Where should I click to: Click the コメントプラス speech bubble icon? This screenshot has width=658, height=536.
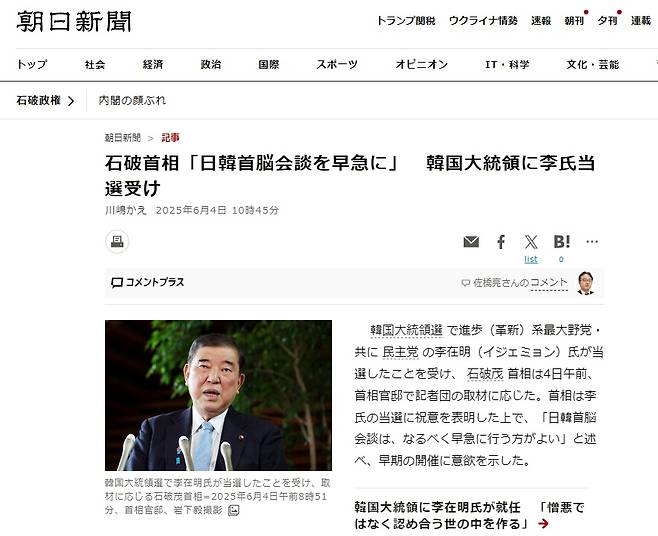pos(117,282)
